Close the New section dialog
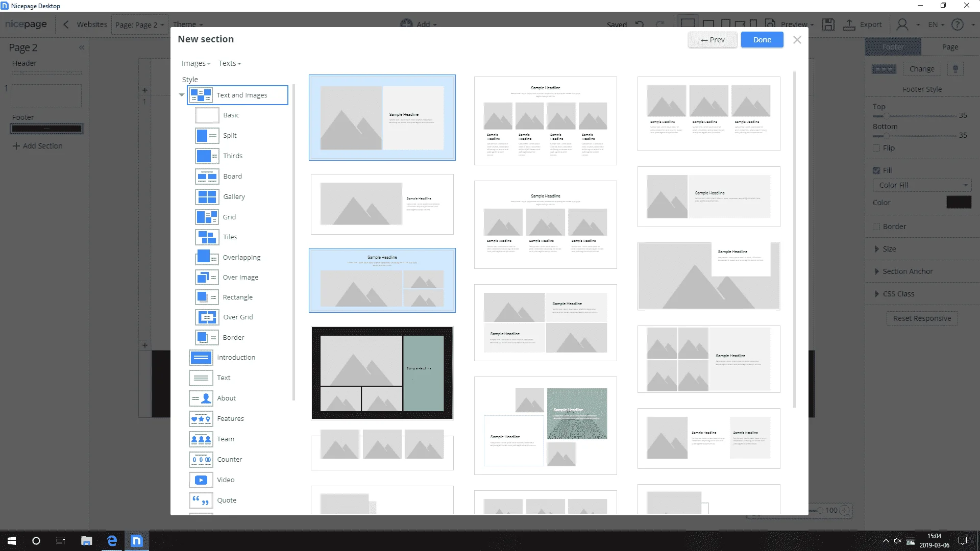Viewport: 980px width, 551px height. click(x=797, y=40)
